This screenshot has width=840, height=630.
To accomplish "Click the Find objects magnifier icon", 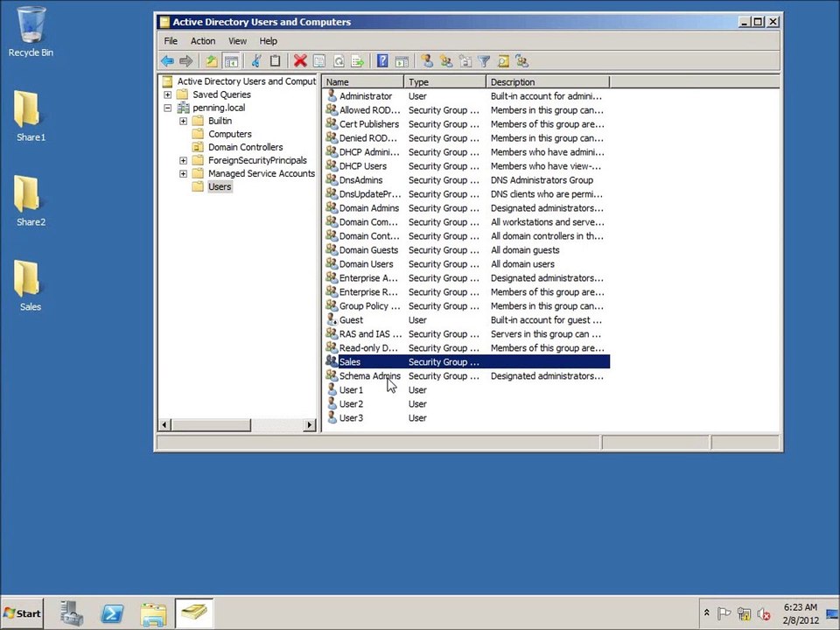I will (503, 61).
